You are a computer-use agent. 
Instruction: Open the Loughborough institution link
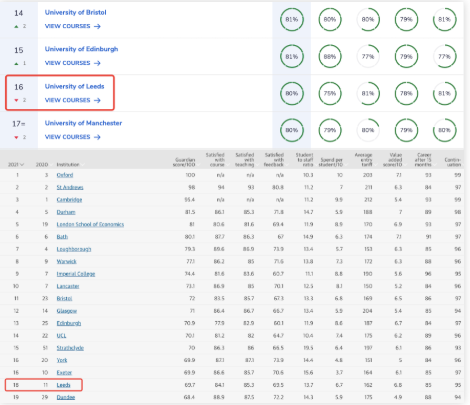click(x=74, y=249)
